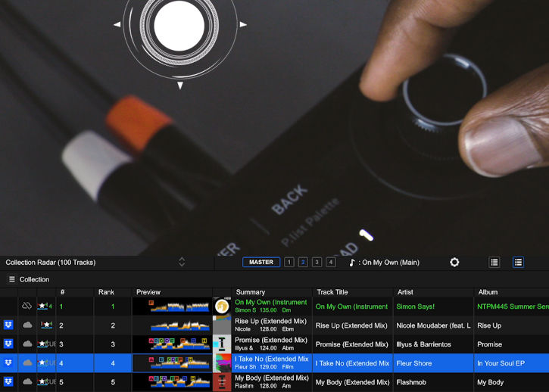Click the My Body artwork thumbnail
549x392 pixels.
click(222, 382)
